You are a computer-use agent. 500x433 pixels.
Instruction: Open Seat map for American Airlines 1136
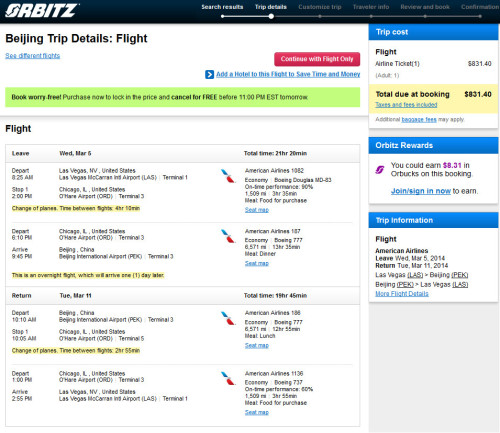(257, 412)
